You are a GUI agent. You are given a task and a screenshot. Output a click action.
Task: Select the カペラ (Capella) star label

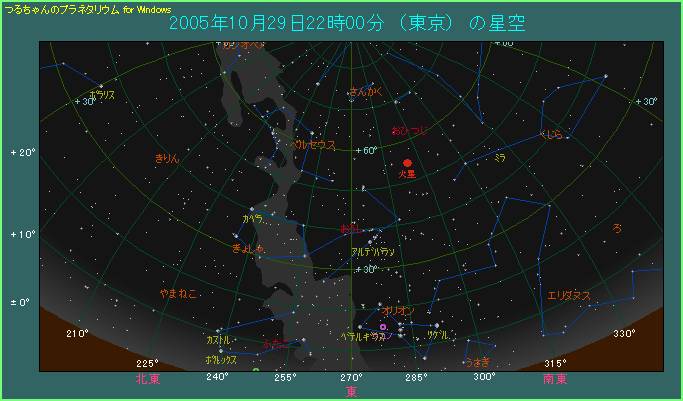pos(252,217)
